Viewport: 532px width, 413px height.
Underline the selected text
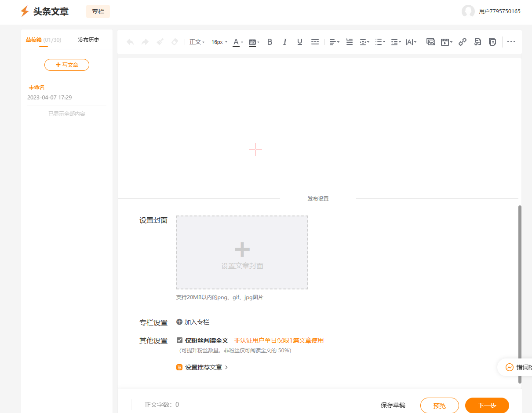299,42
